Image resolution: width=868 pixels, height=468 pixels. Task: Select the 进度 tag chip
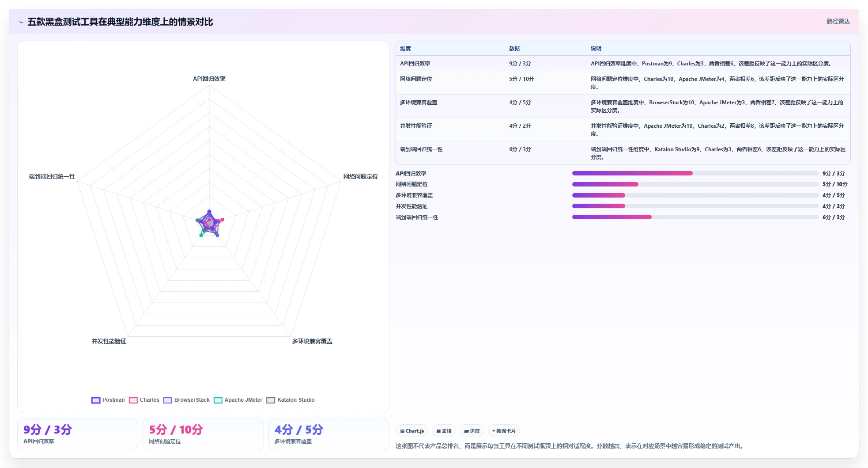pyautogui.click(x=472, y=431)
